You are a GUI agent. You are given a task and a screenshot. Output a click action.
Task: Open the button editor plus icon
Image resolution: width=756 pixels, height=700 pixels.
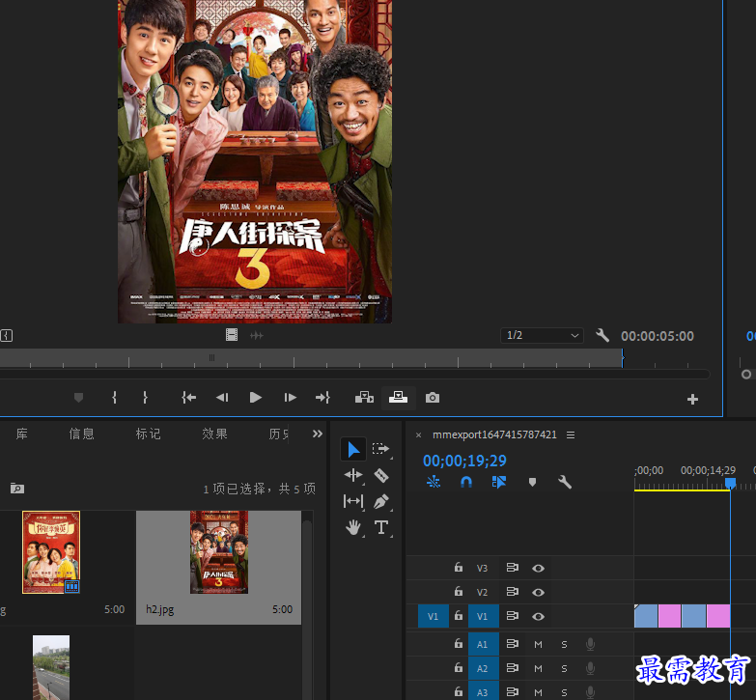[693, 399]
